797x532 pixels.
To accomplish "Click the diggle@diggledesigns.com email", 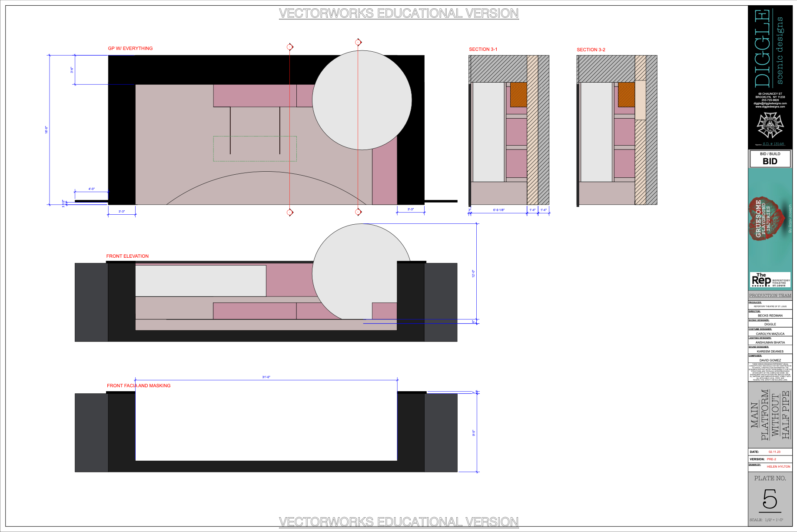I will 770,103.
